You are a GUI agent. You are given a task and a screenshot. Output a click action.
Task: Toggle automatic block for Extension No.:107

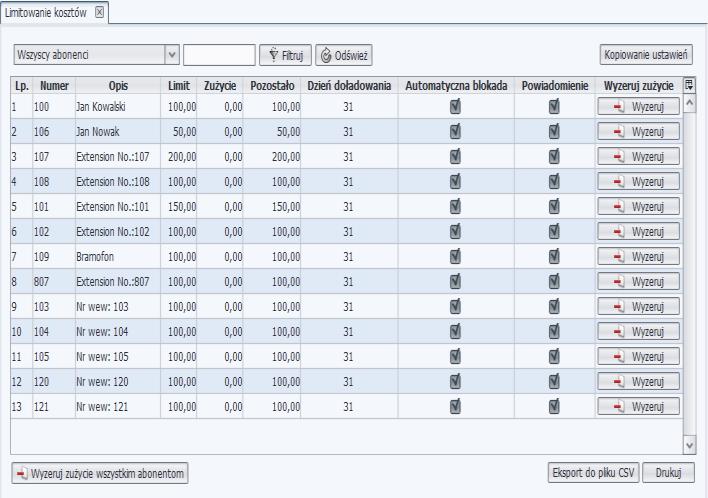(x=455, y=157)
